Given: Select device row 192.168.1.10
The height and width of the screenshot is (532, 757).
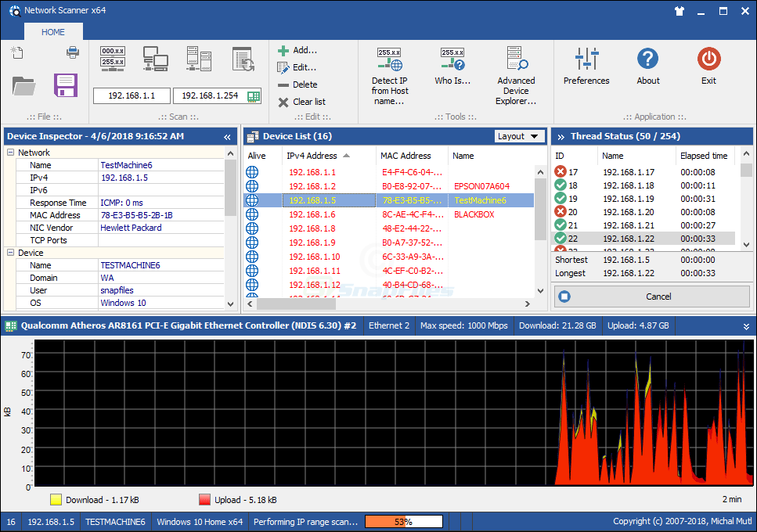Looking at the screenshot, I should tap(388, 257).
